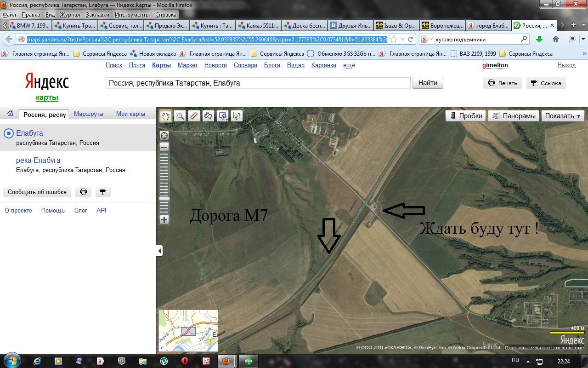
Task: Open the Почта link in top bar
Action: (137, 65)
